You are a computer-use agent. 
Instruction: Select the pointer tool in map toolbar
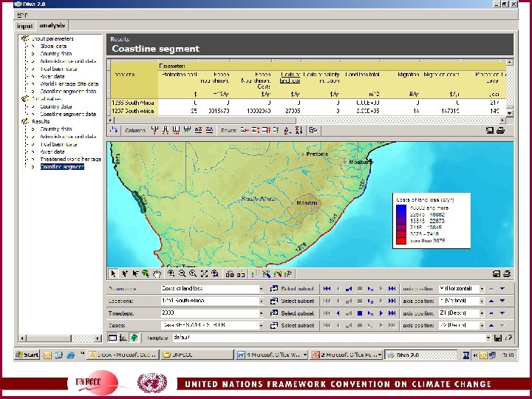click(114, 274)
